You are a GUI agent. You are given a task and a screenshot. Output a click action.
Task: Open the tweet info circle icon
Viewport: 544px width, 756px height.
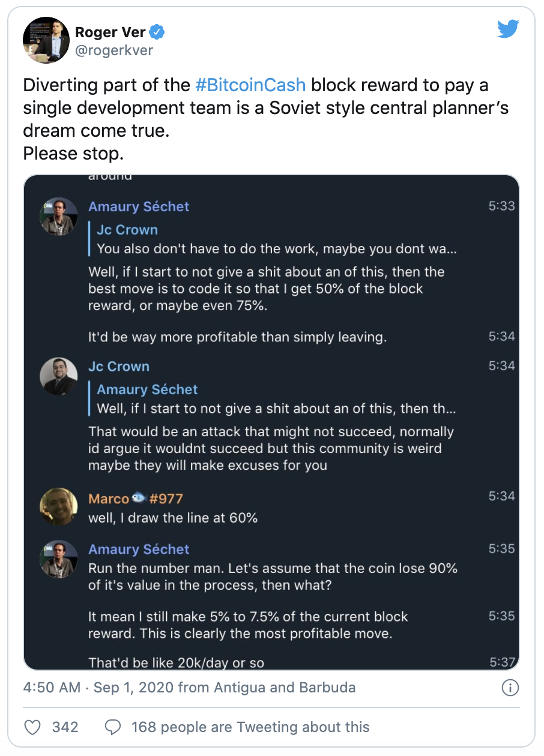point(510,688)
